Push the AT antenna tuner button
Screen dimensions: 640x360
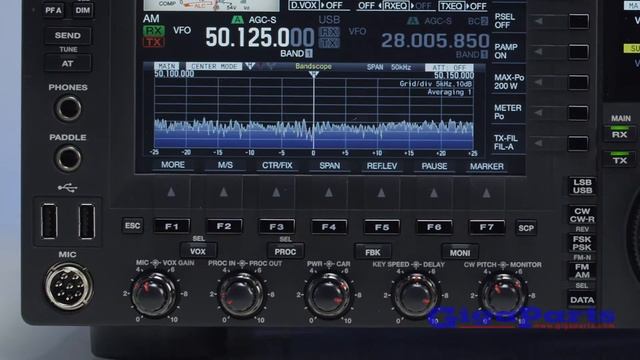tap(68, 64)
